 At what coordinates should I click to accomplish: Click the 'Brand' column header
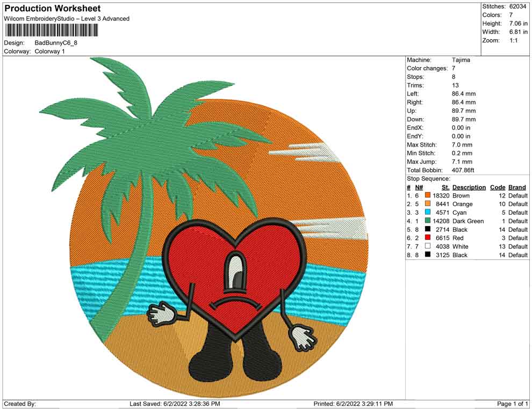pyautogui.click(x=517, y=187)
